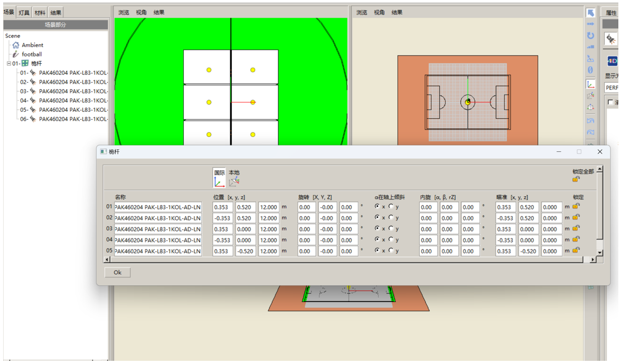The image size is (621, 364).
Task: Select the y tilt-axis radio for row 01
Action: (391, 207)
